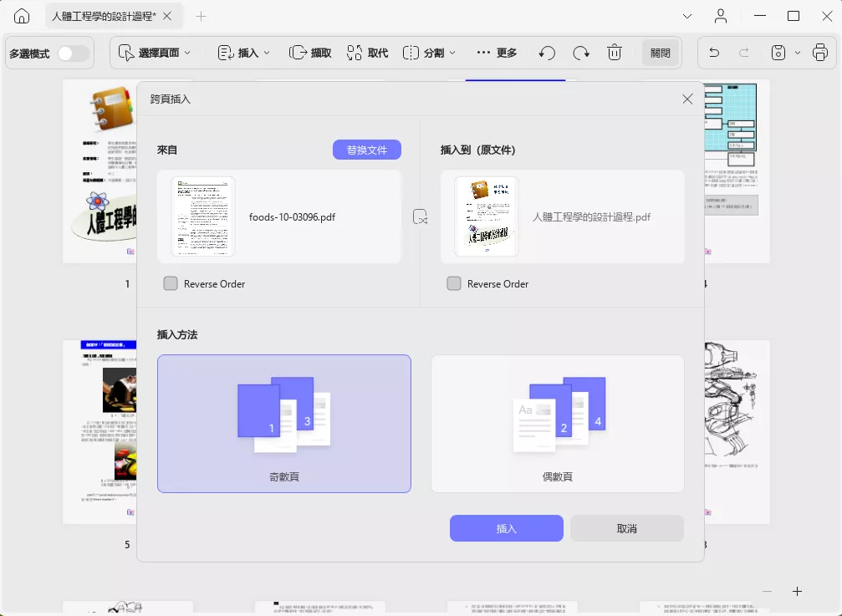
Task: Check Reverse Order under 來自
Action: (x=171, y=283)
